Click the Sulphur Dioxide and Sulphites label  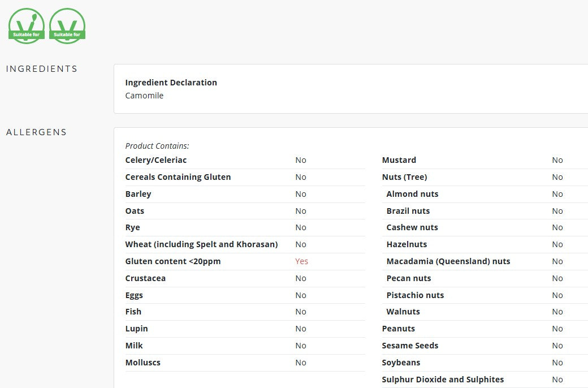click(x=443, y=380)
